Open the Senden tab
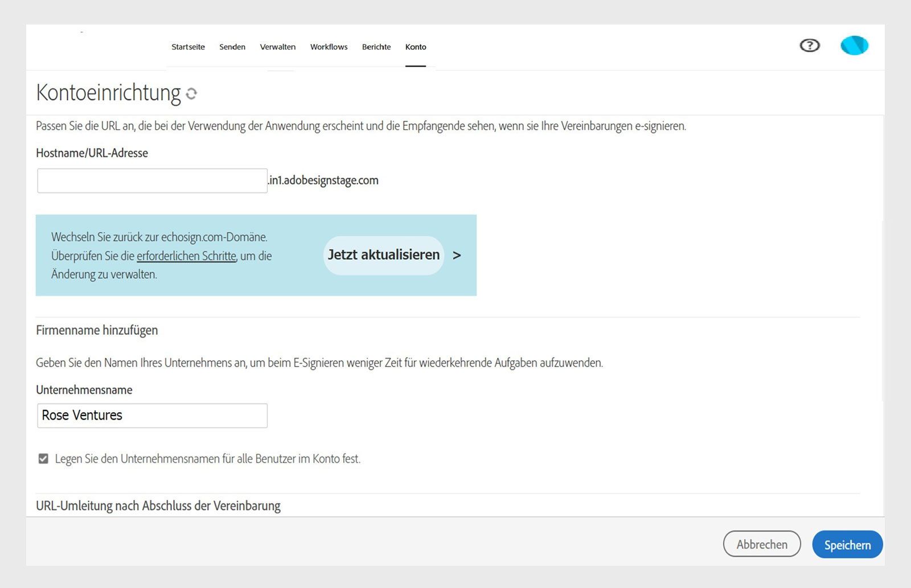 [x=232, y=47]
